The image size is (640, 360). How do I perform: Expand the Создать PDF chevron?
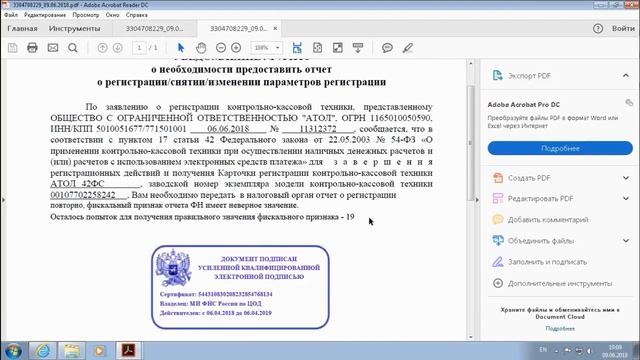(626, 178)
